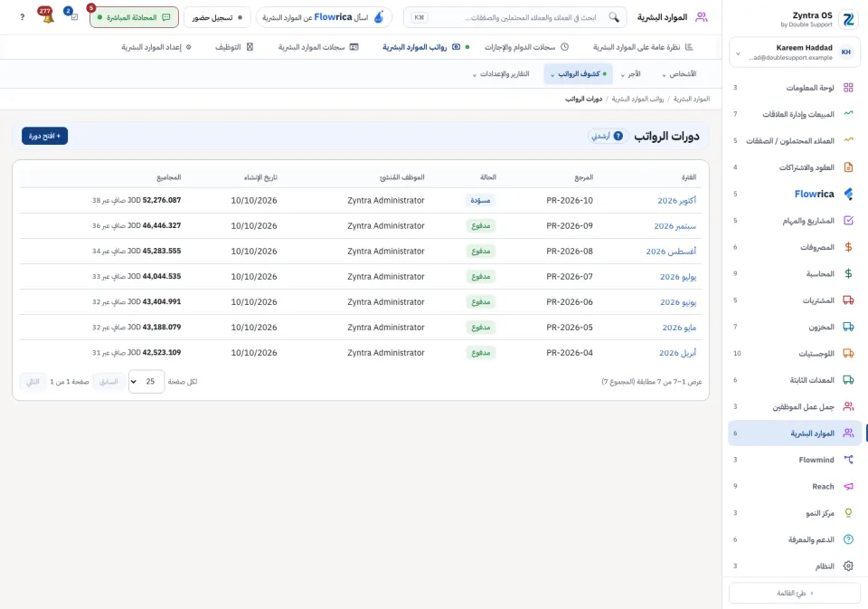Open the Inventory (المخزون) sidebar icon
This screenshot has height=609, width=868.
848,327
